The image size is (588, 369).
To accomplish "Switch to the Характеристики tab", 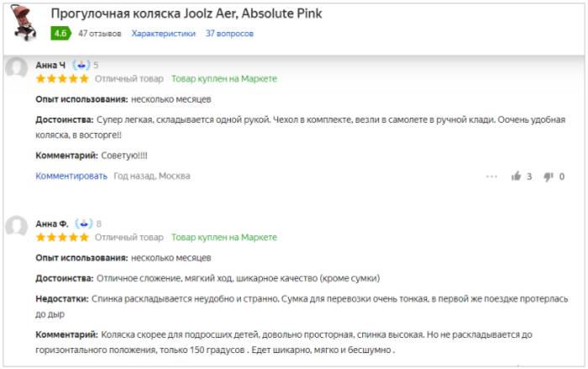I will 163,34.
